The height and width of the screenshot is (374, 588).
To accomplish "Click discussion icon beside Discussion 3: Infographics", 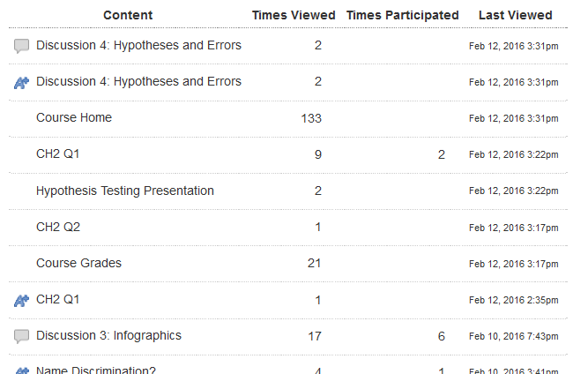I will point(21,336).
